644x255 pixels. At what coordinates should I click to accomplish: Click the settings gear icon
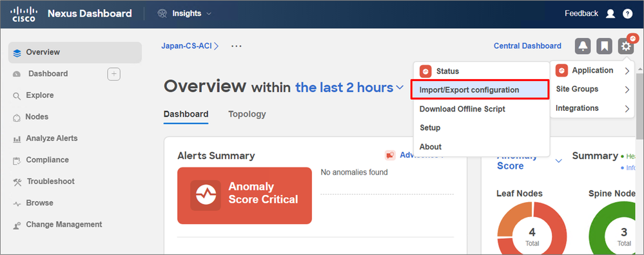pyautogui.click(x=625, y=46)
